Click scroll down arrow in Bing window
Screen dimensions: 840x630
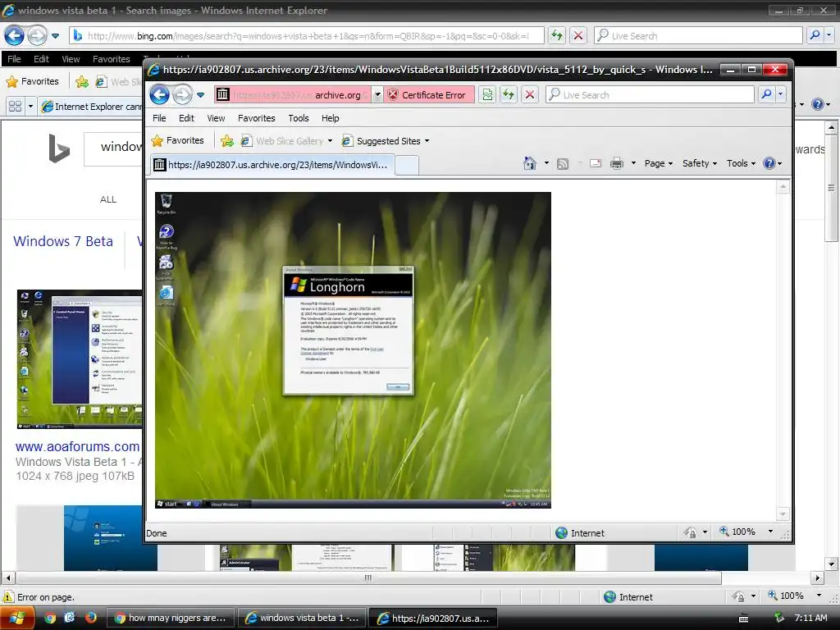(x=832, y=564)
